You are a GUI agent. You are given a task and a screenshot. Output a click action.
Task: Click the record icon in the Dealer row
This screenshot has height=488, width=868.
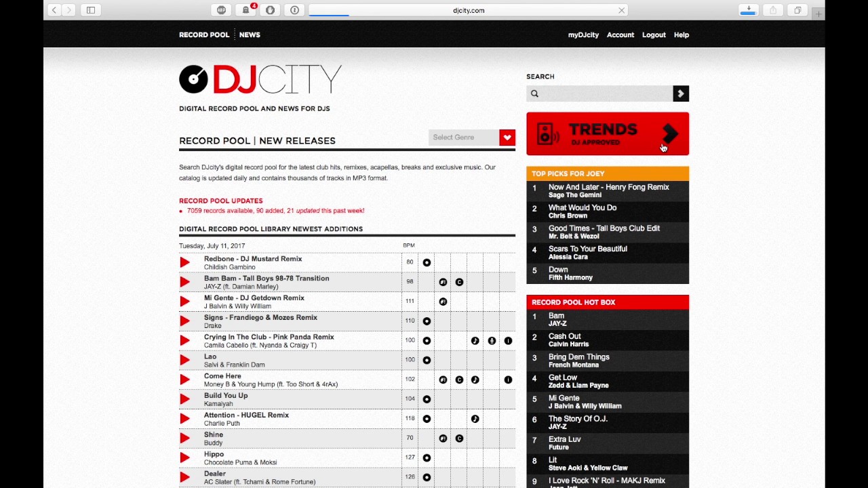pos(427,477)
